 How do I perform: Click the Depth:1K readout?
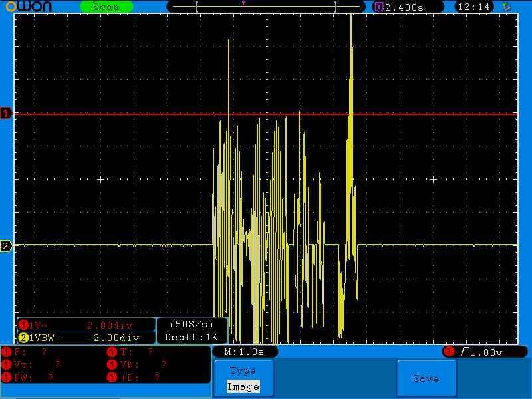192,337
